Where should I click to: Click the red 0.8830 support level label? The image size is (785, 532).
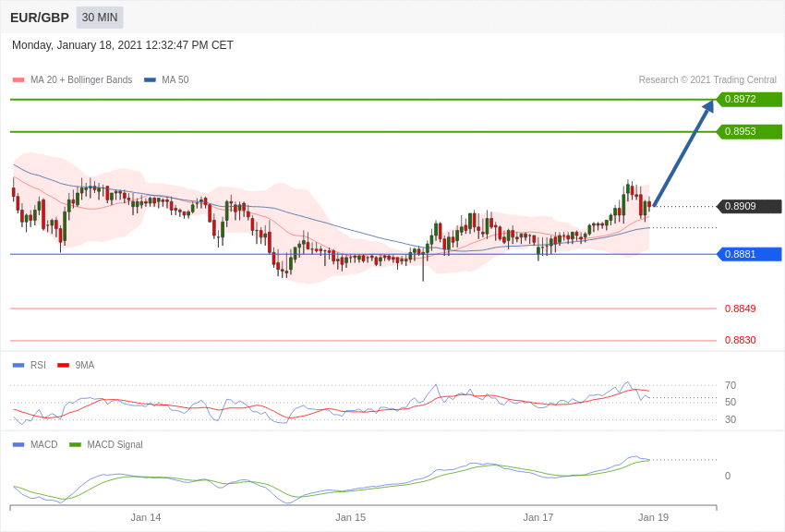tap(740, 340)
